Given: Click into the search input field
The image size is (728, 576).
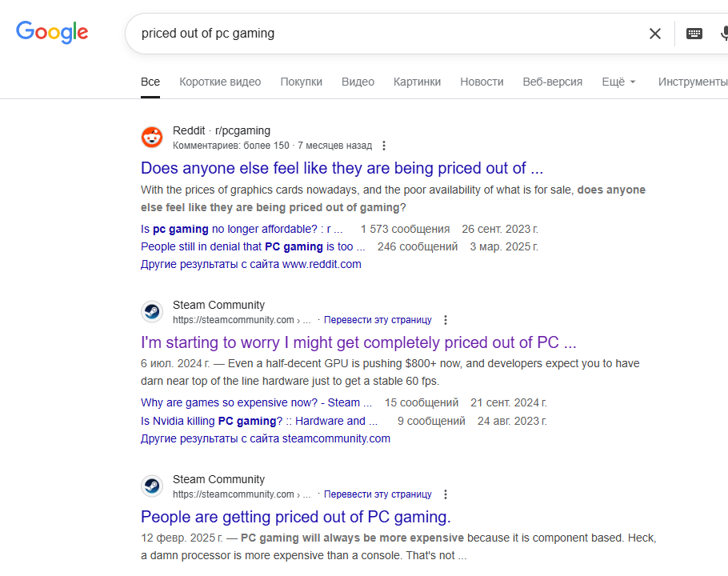Looking at the screenshot, I should tap(384, 34).
